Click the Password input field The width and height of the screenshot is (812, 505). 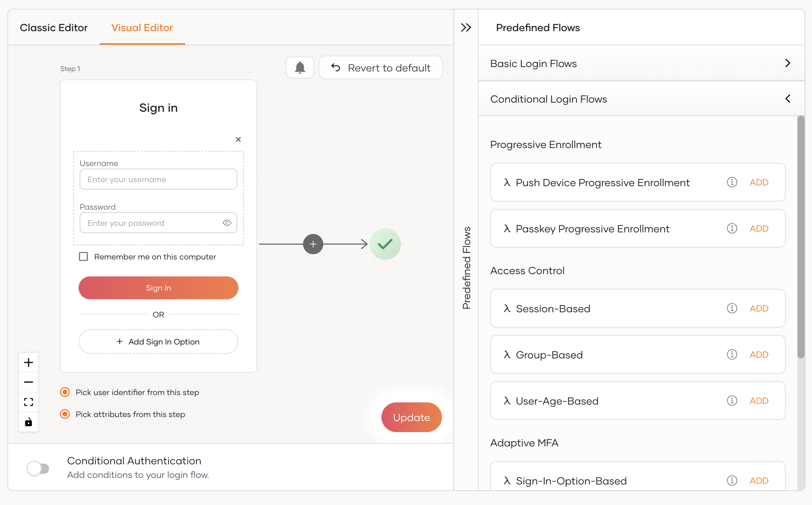158,223
